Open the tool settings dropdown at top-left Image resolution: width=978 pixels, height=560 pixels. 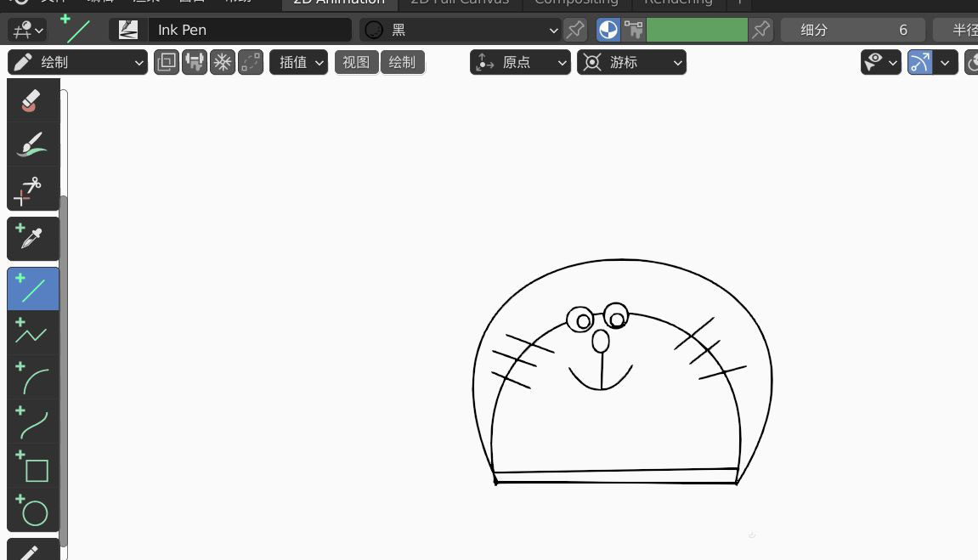[29, 30]
